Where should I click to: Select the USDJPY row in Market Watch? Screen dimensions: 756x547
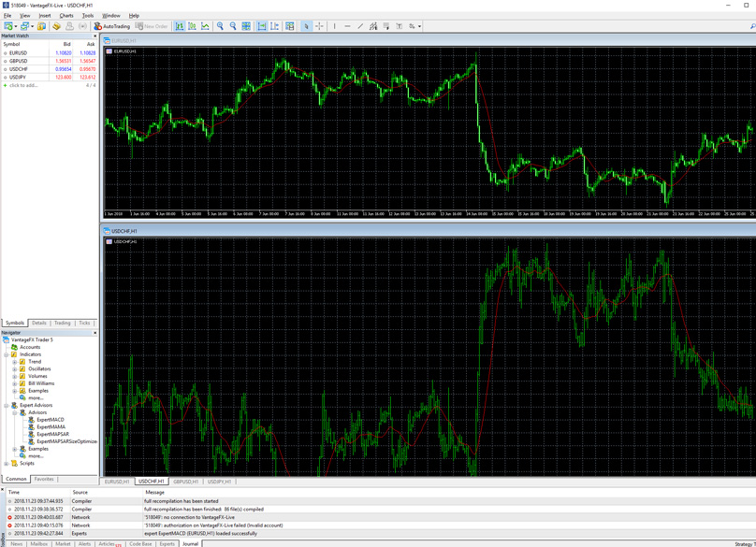17,78
